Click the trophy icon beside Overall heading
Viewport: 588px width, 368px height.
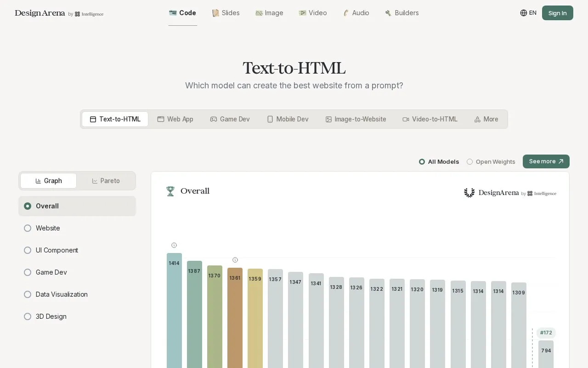(x=170, y=191)
